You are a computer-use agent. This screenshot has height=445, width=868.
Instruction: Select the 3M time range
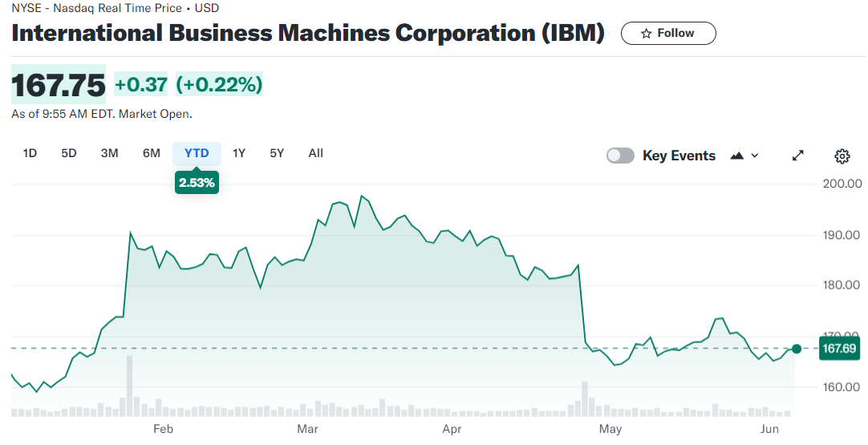coord(110,153)
